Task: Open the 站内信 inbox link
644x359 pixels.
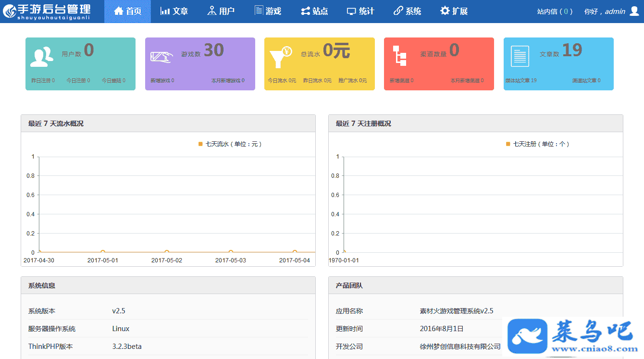Action: pyautogui.click(x=555, y=12)
